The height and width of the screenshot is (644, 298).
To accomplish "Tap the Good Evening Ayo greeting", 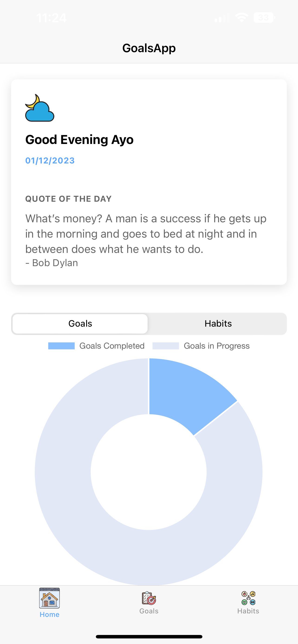I will tap(79, 139).
